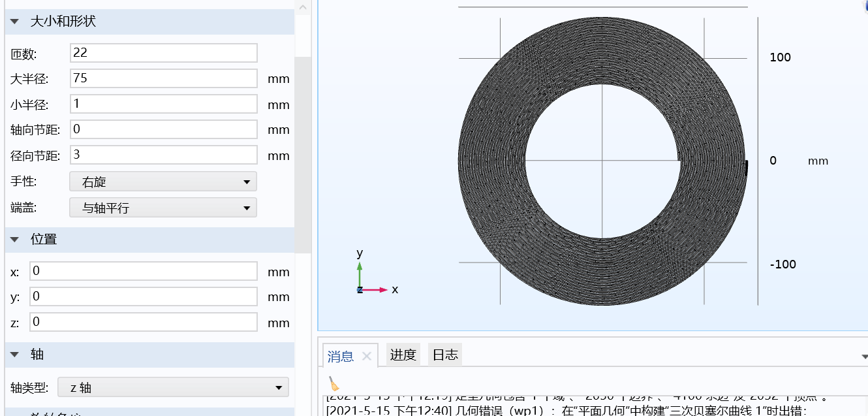Collapse the 位置 section

coord(14,239)
